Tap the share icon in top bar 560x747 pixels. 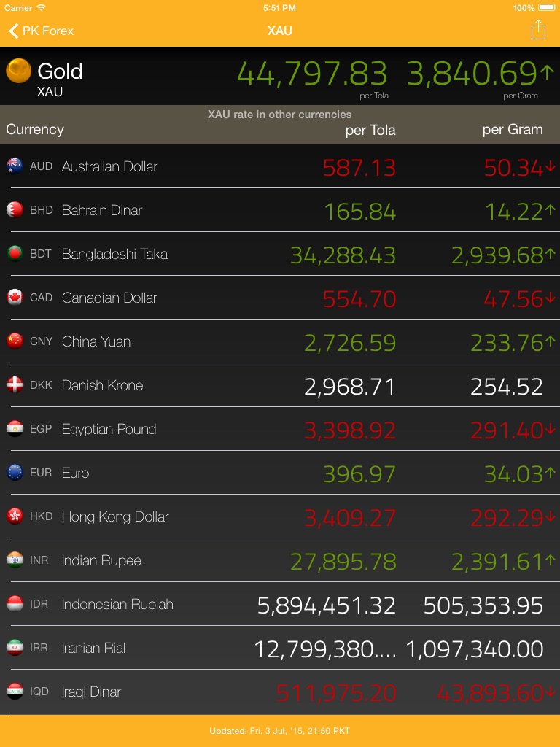coord(538,30)
